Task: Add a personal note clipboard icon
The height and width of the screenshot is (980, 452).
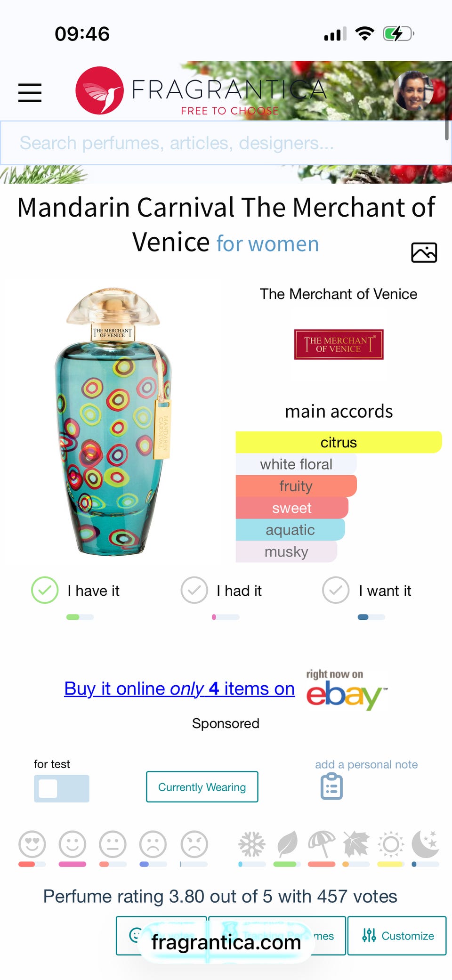Action: click(331, 786)
